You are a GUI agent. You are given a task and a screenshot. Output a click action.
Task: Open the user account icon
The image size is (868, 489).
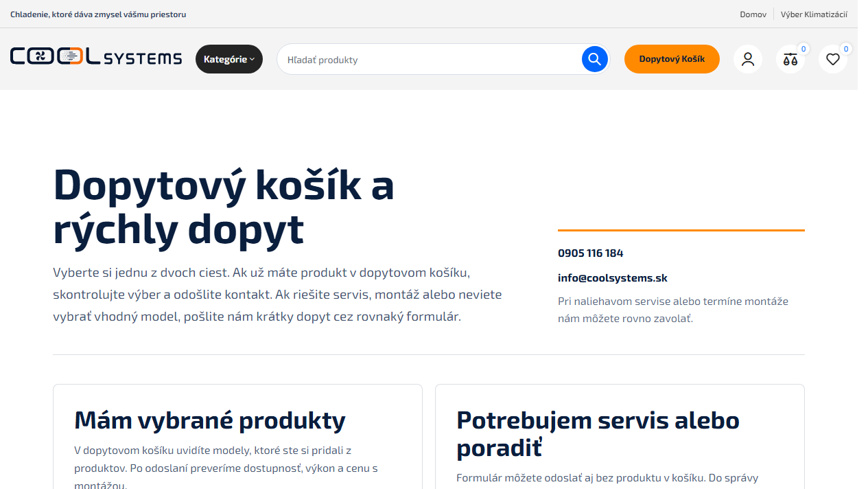tap(748, 59)
